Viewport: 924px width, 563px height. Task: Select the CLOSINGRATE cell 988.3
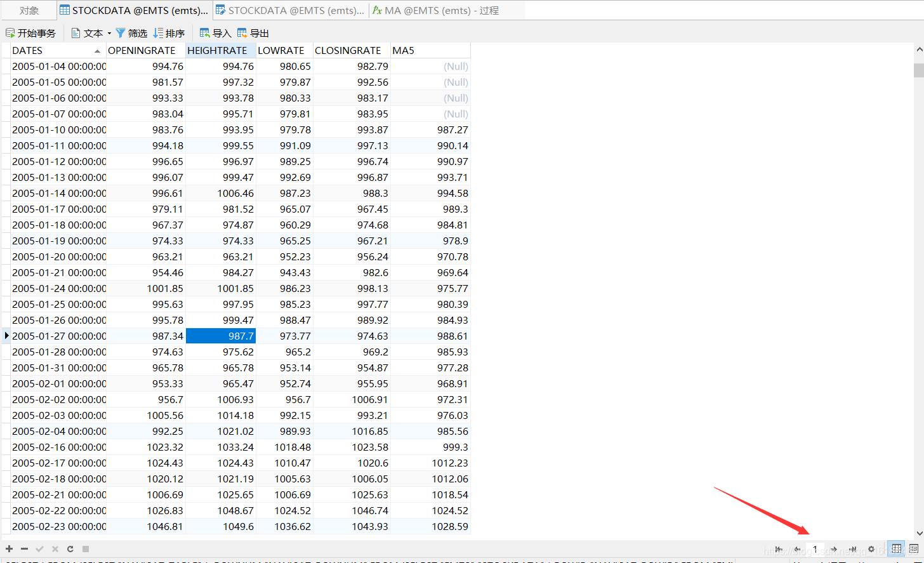point(352,193)
